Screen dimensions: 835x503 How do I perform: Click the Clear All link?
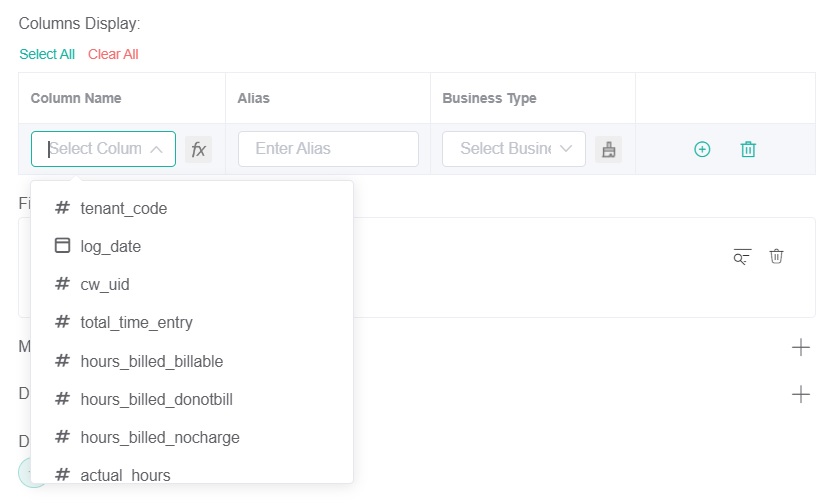(113, 54)
